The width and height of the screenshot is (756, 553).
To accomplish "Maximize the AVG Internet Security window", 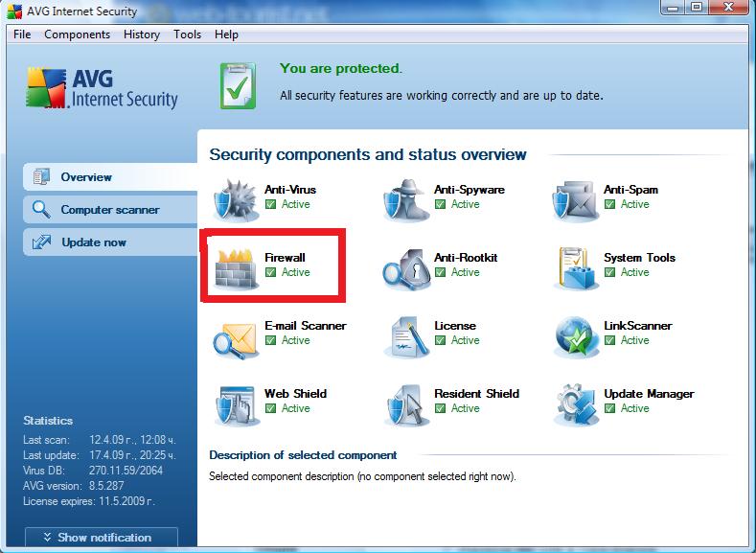I will click(x=697, y=8).
